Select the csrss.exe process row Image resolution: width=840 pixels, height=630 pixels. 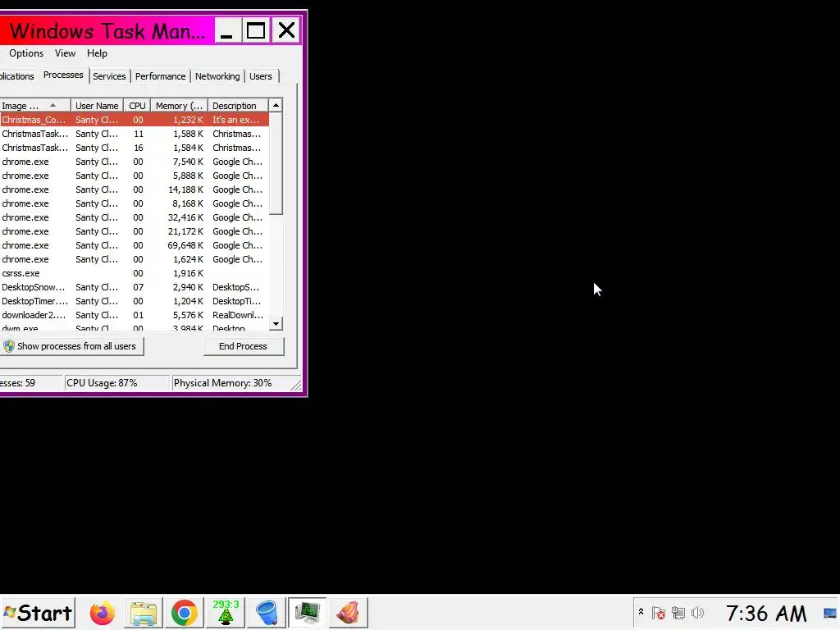tap(134, 273)
